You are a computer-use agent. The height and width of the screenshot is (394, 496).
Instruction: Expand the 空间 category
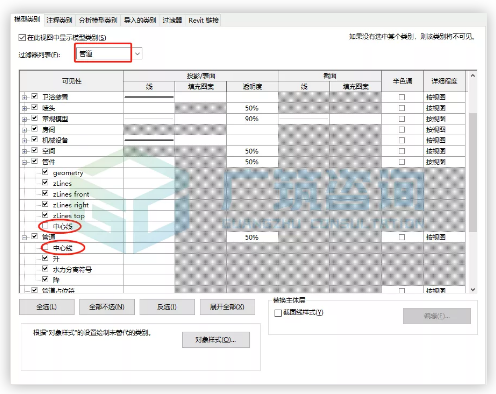click(x=25, y=151)
